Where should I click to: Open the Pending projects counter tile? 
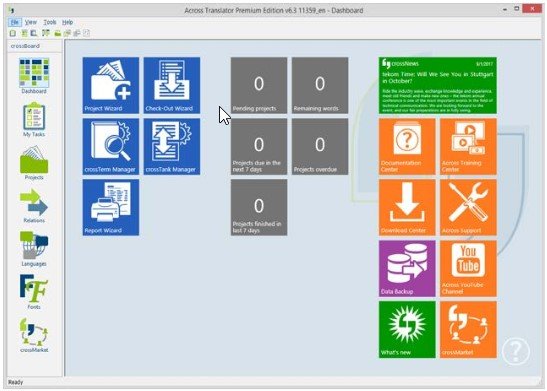click(259, 85)
